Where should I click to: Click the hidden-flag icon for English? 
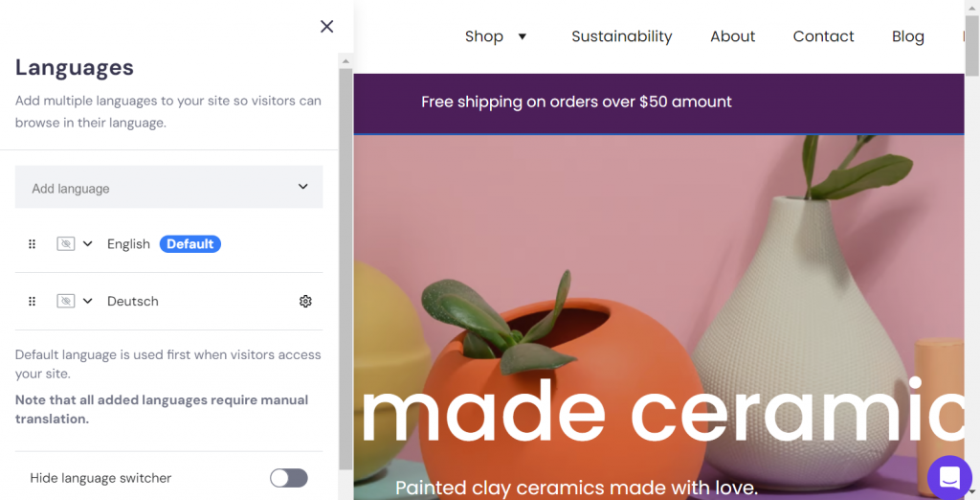(65, 244)
